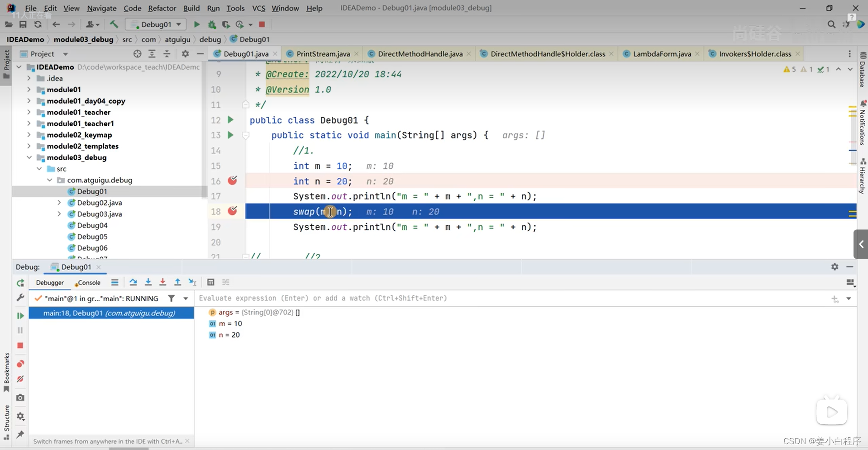Run class Debug01 from gutter line 12
The height and width of the screenshot is (450, 868).
click(230, 120)
